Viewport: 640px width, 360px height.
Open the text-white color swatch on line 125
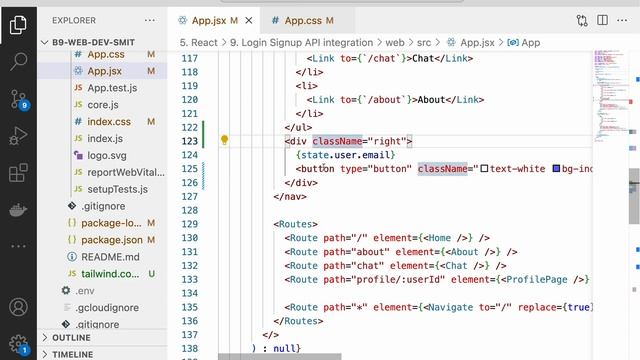coord(484,169)
